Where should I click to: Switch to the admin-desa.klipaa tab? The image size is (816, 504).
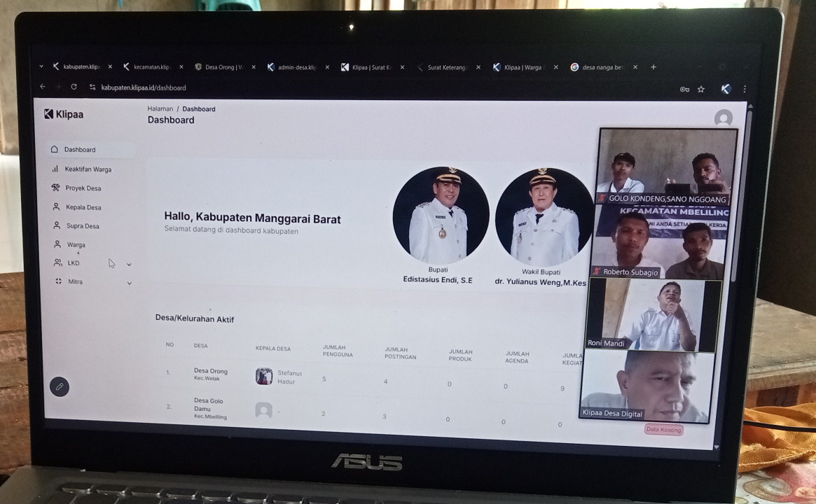(x=297, y=67)
